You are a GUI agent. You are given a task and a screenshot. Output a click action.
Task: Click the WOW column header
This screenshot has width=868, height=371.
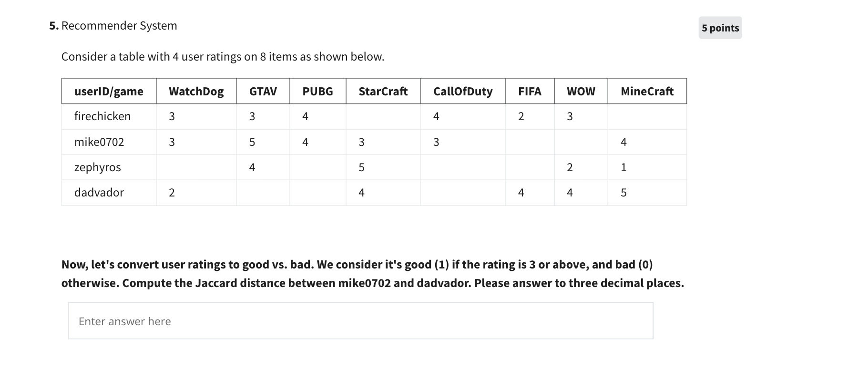tap(581, 91)
